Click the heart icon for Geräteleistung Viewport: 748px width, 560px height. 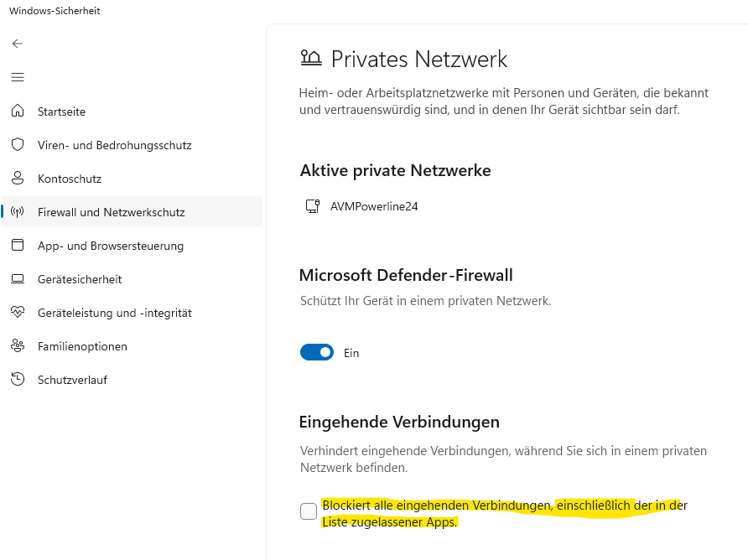click(x=18, y=313)
